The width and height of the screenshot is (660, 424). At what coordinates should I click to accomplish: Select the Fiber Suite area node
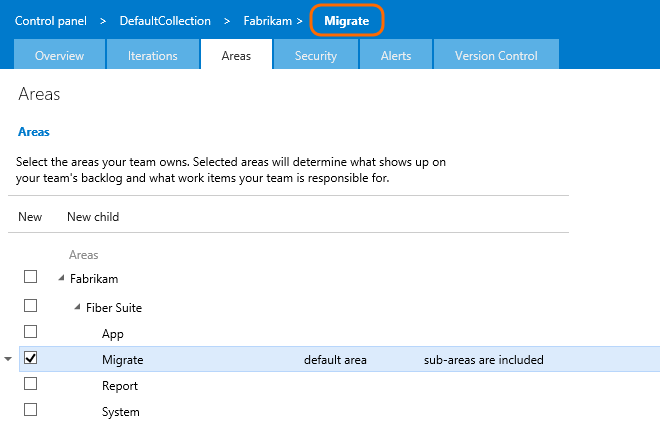click(114, 308)
